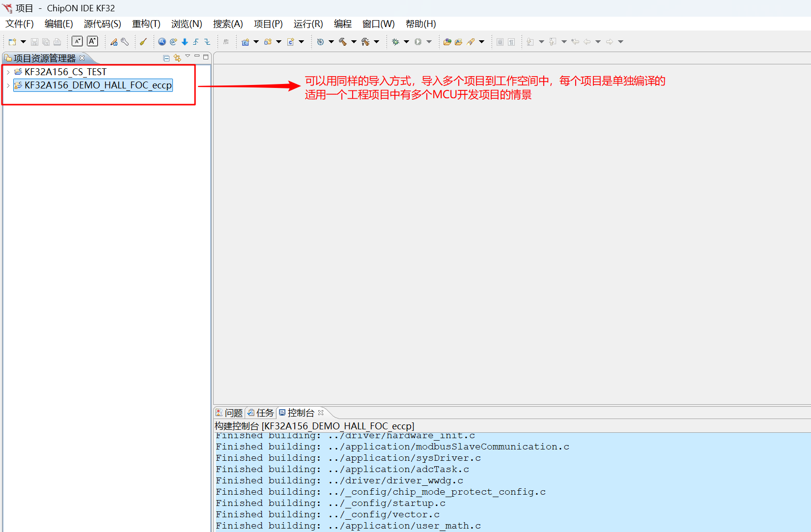Open dropdown next to flashlight Search icon
This screenshot has height=532, width=811.
click(481, 42)
